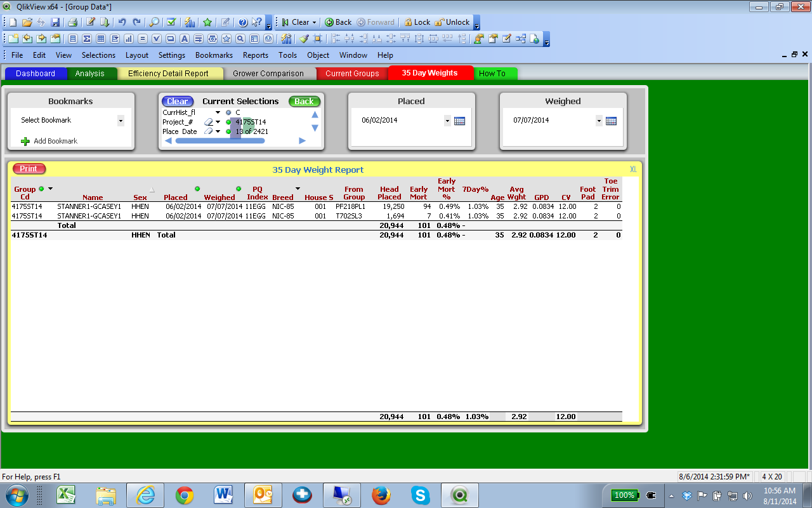Viewport: 812px width, 508px height.
Task: Create a Chart object icon
Action: pyautogui.click(x=128, y=39)
